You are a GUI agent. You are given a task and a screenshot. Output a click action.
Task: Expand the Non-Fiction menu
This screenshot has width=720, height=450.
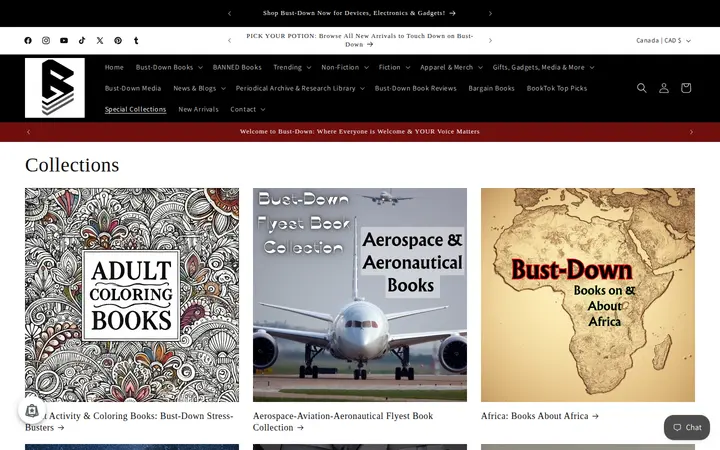[x=345, y=67]
